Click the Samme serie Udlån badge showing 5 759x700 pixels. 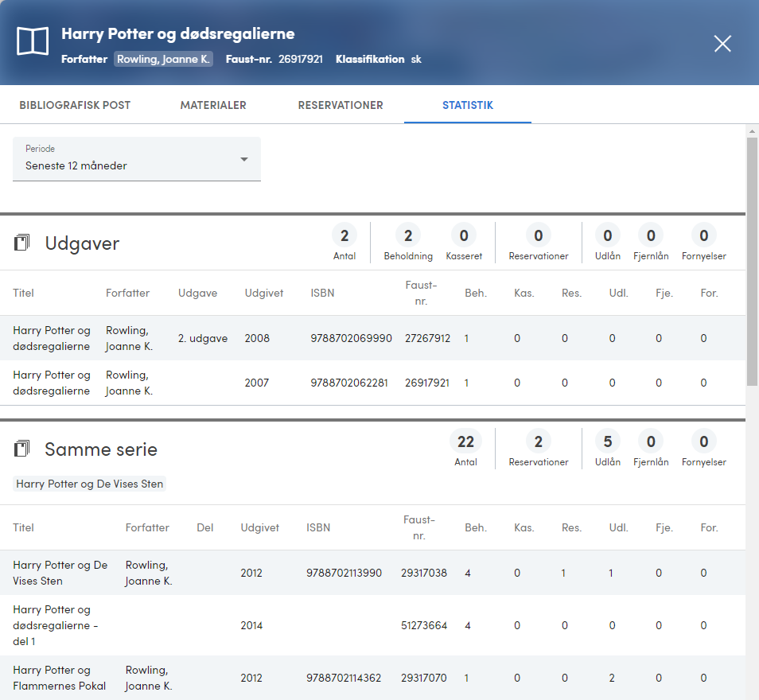(x=608, y=441)
